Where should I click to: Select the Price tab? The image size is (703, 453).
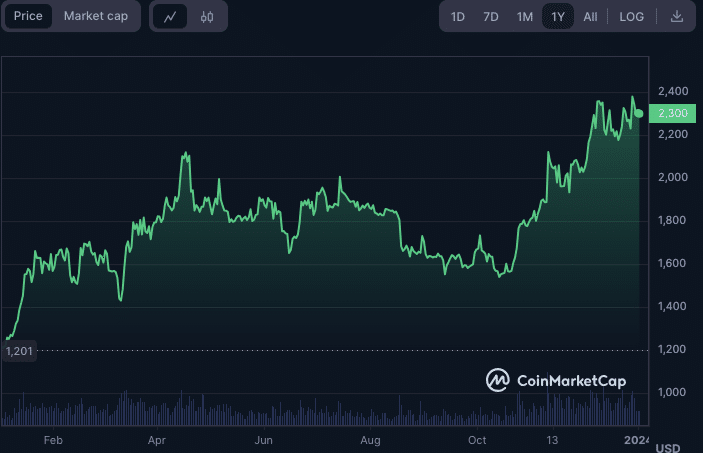(x=28, y=16)
